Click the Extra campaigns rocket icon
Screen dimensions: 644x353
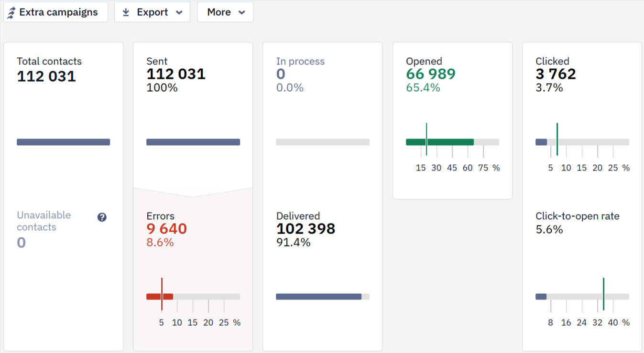pyautogui.click(x=11, y=12)
